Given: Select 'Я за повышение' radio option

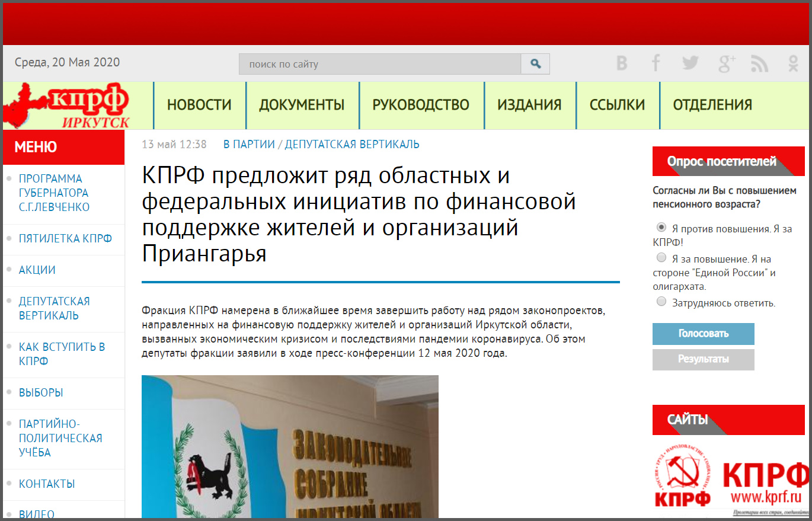Looking at the screenshot, I should (661, 258).
